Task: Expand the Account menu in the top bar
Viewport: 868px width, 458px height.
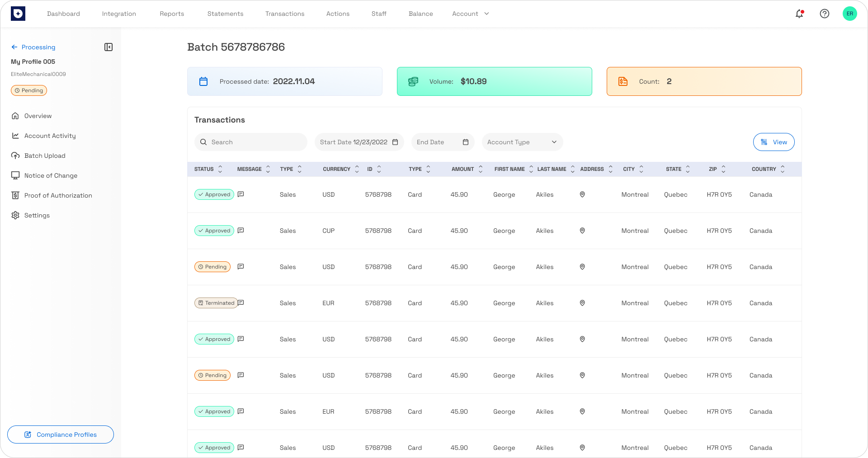Action: coord(471,14)
